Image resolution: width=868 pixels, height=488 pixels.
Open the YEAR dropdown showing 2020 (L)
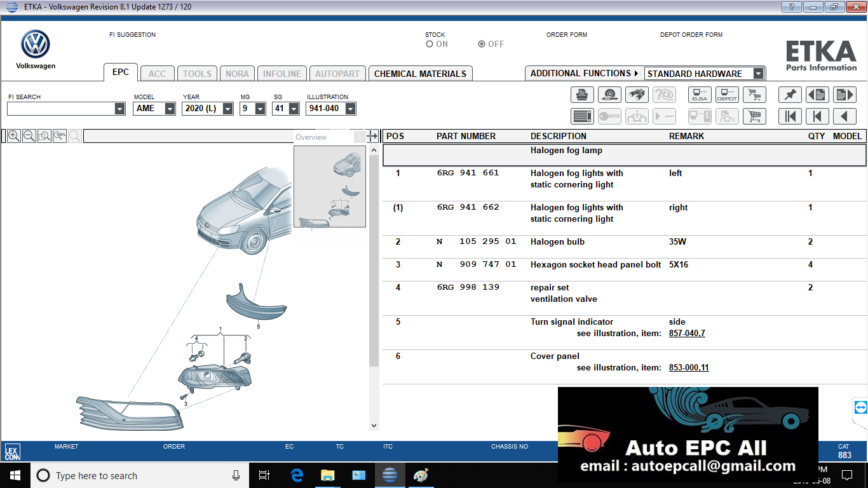coord(227,109)
